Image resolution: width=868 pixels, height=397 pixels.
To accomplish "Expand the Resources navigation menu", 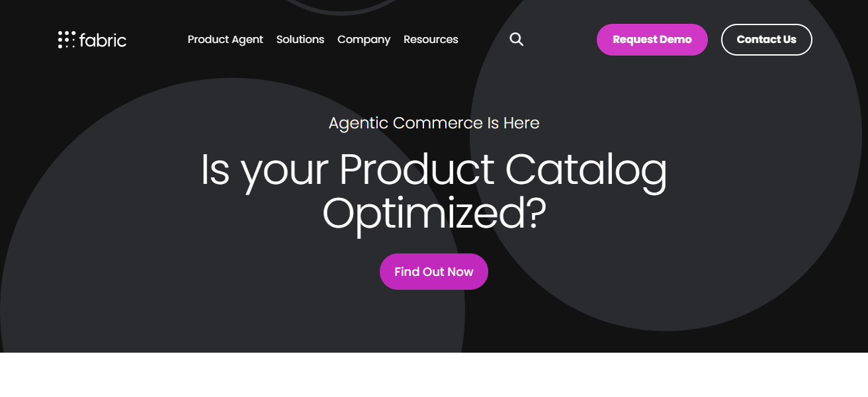I will [431, 40].
